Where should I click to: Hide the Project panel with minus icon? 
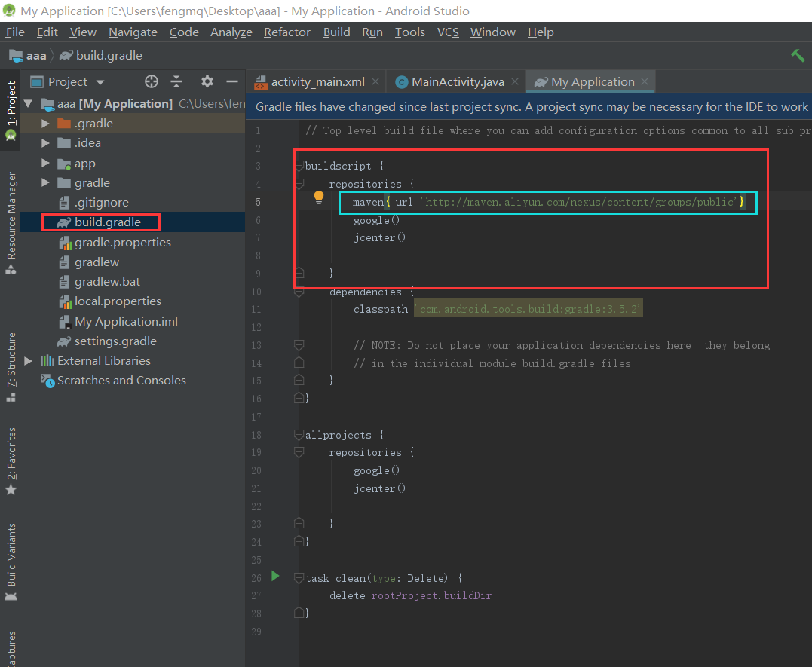[232, 81]
